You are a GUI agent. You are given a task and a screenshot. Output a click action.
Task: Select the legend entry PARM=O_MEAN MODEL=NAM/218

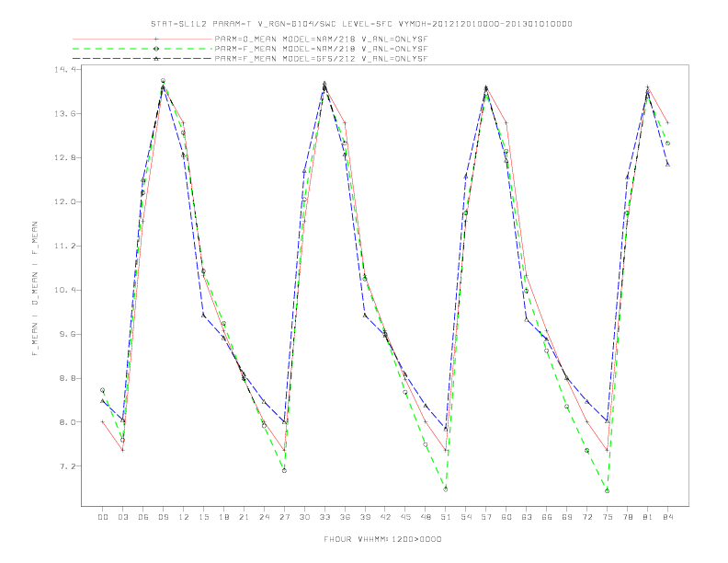click(322, 39)
